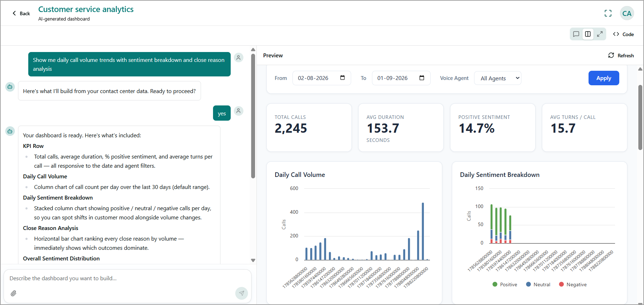This screenshot has height=305, width=644.
Task: Click the Avg Duration 153.7 card
Action: click(401, 127)
